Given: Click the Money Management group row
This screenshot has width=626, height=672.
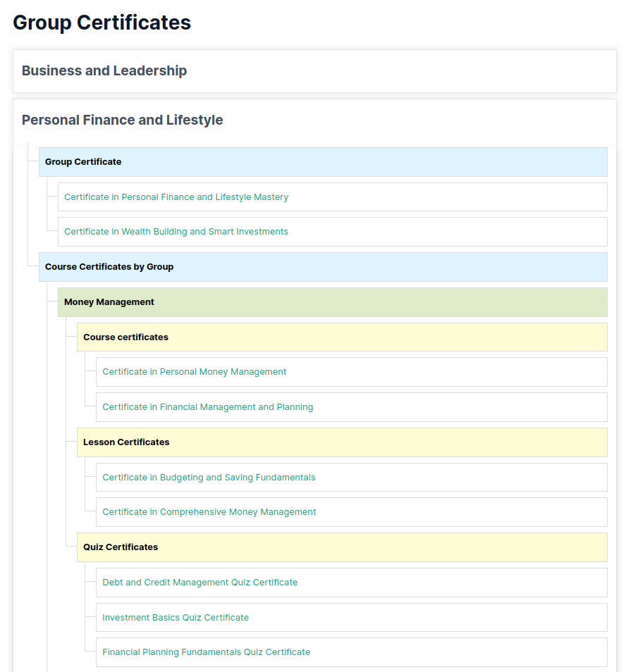Looking at the screenshot, I should click(332, 302).
